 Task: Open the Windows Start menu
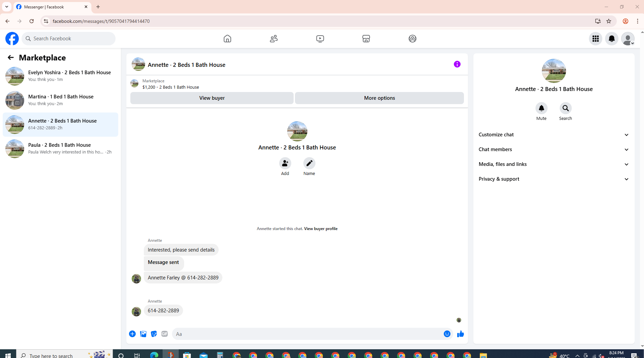[x=8, y=355]
